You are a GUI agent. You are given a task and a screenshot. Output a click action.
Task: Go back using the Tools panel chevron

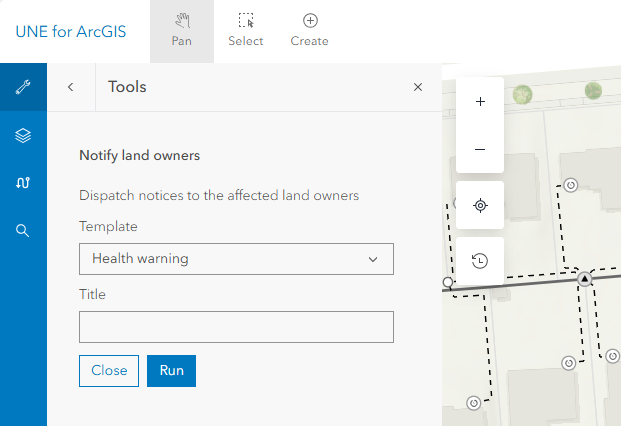71,87
